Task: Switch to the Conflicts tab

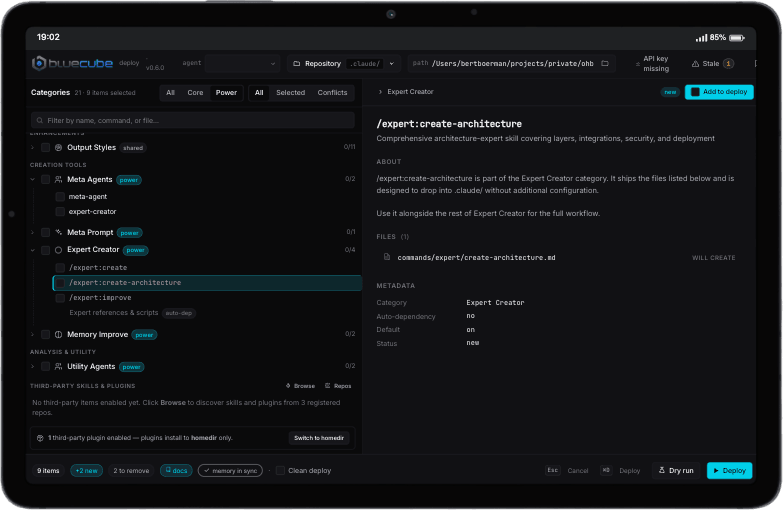Action: pos(332,93)
